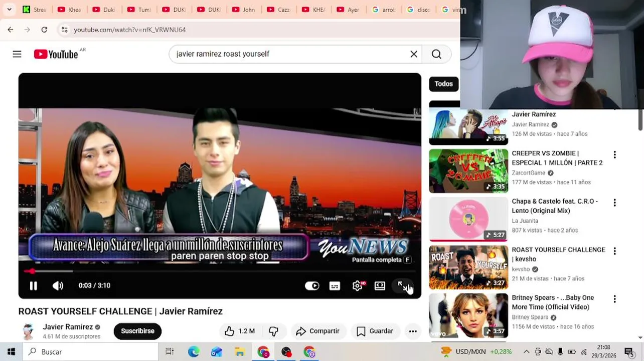Go back with browser back arrow
This screenshot has height=361, width=644.
11,30
